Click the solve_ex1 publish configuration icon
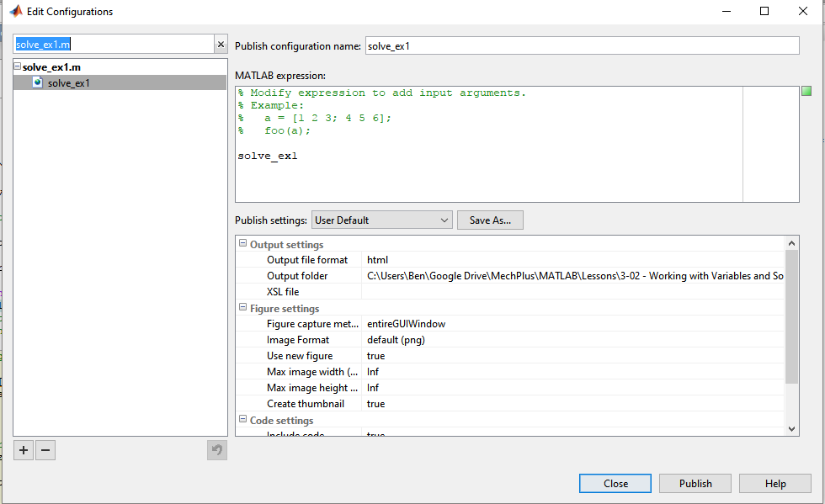Image resolution: width=825 pixels, height=504 pixels. (x=37, y=82)
